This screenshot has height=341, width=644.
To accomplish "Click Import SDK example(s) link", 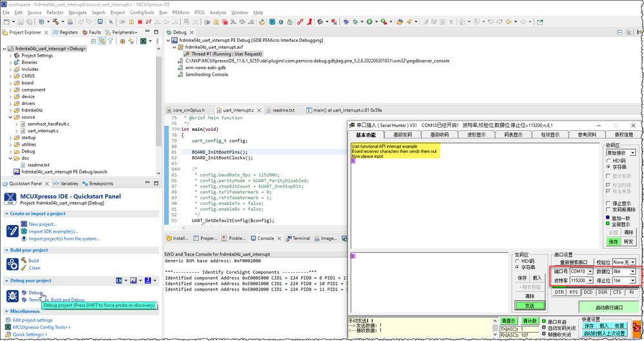I will click(54, 231).
